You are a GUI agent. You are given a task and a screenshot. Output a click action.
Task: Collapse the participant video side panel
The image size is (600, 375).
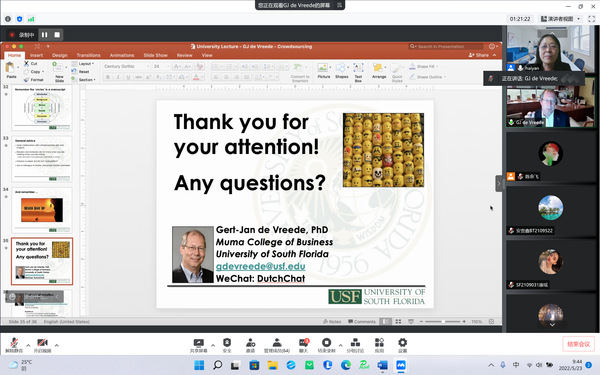pyautogui.click(x=499, y=184)
